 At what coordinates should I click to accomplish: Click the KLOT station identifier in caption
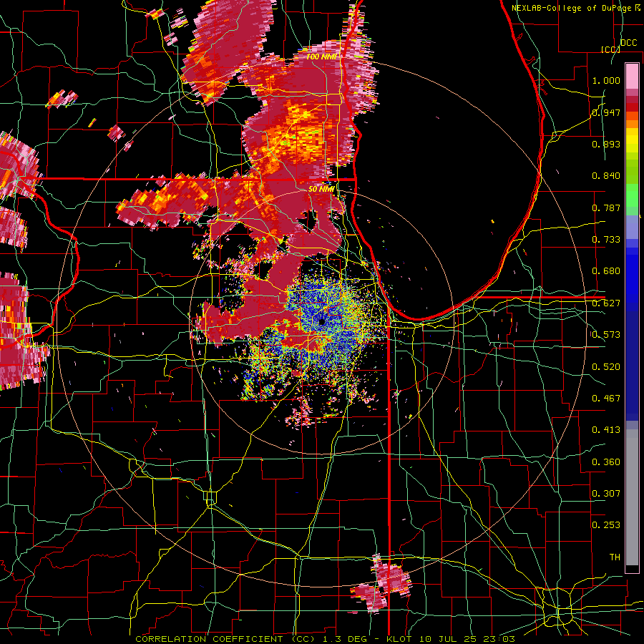399,639
